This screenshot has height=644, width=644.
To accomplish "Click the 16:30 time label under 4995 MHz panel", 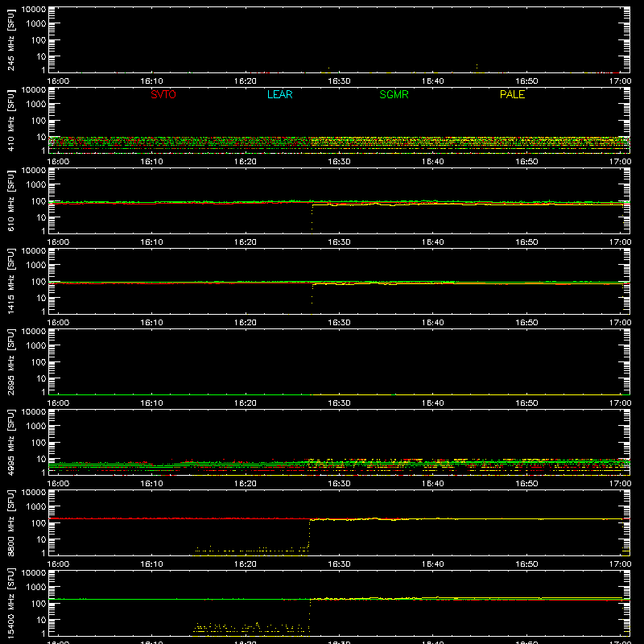I will (x=339, y=484).
